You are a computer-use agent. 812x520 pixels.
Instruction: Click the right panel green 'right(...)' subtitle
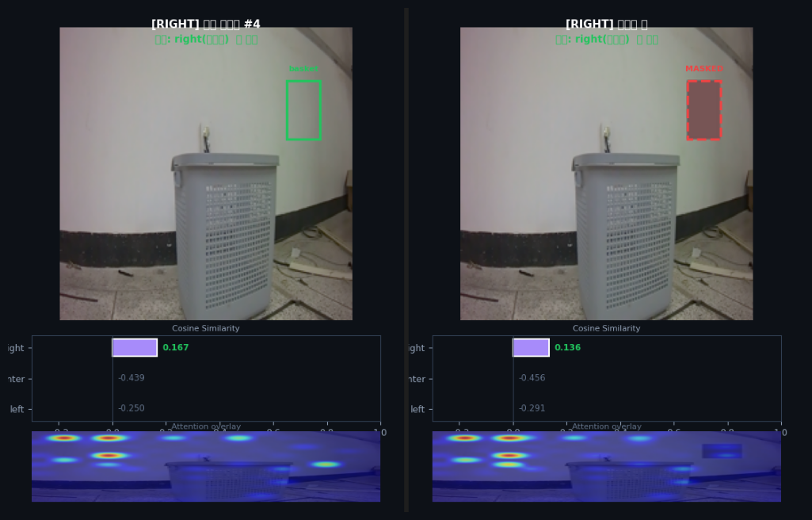pyautogui.click(x=607, y=40)
